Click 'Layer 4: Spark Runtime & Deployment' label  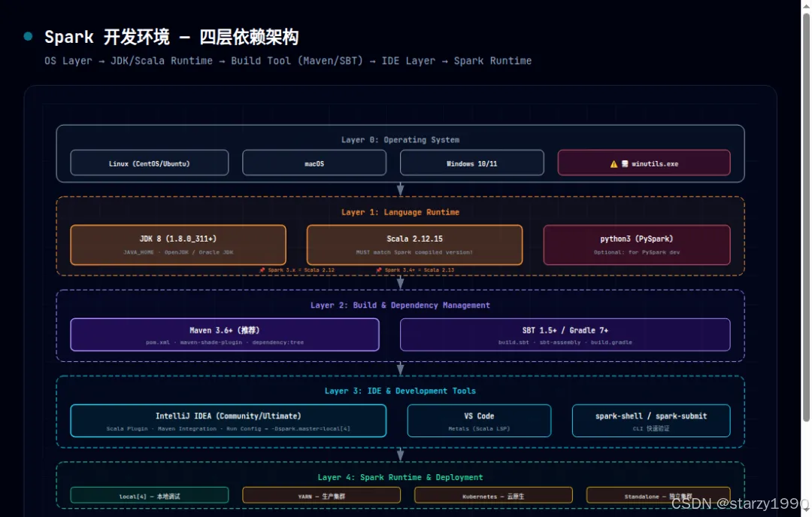[400, 477]
